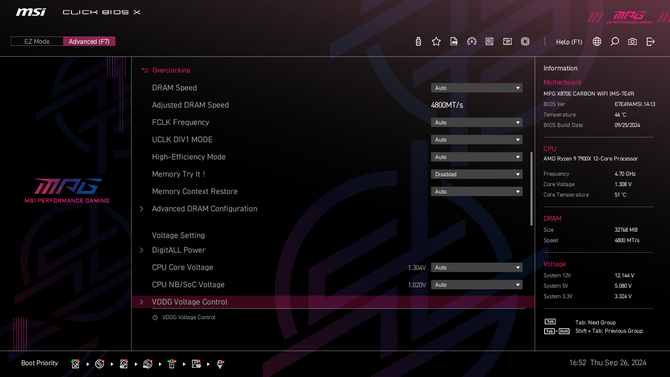The width and height of the screenshot is (670, 377).
Task: Open the Memory Context Restore dropdown
Action: (x=476, y=191)
